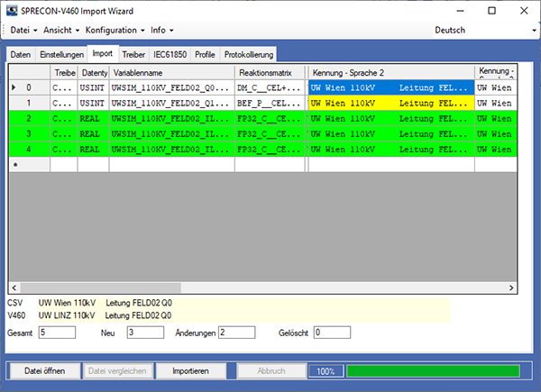Switch to the Daten tab
541x392 pixels.
tap(21, 54)
